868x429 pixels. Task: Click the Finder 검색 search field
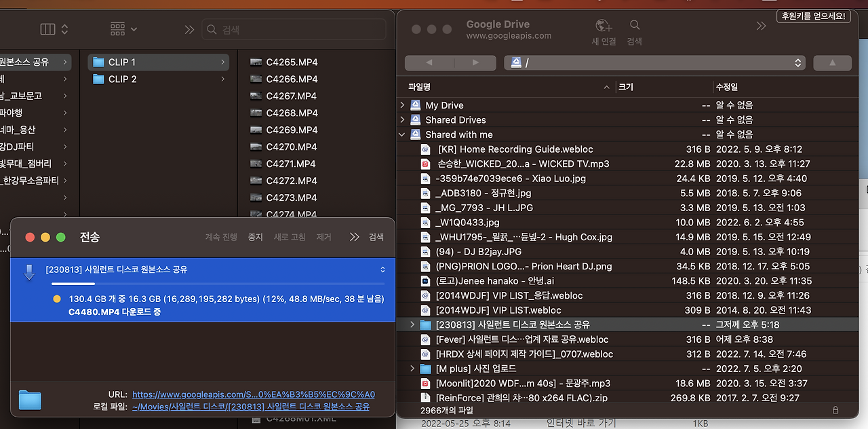(294, 30)
